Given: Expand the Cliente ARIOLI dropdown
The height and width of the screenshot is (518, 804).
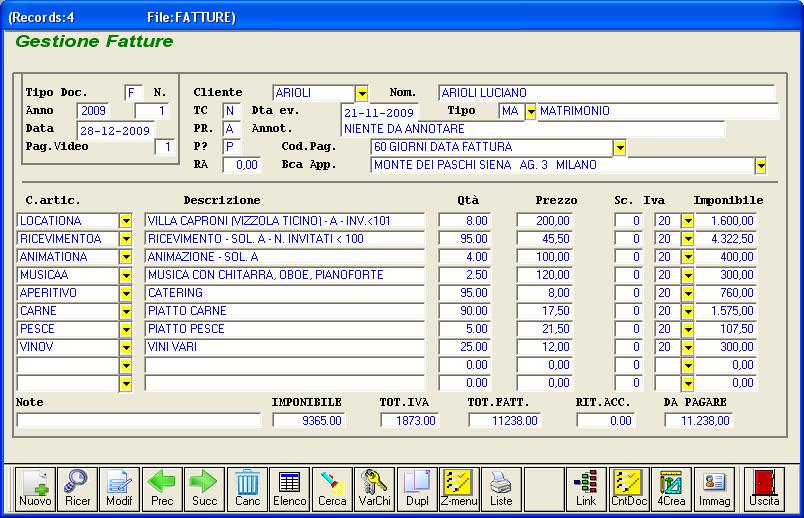Looking at the screenshot, I should click(x=362, y=93).
